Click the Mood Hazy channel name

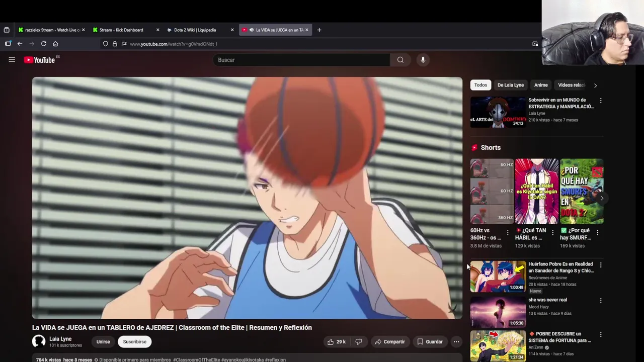pyautogui.click(x=538, y=307)
